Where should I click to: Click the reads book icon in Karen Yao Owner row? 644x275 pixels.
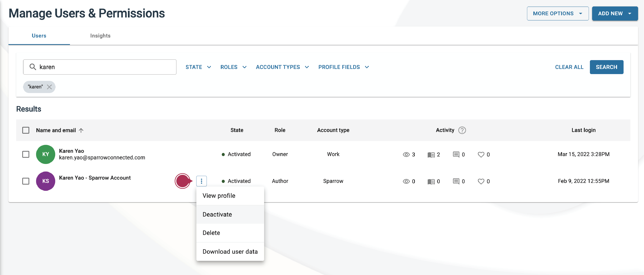[x=431, y=155]
